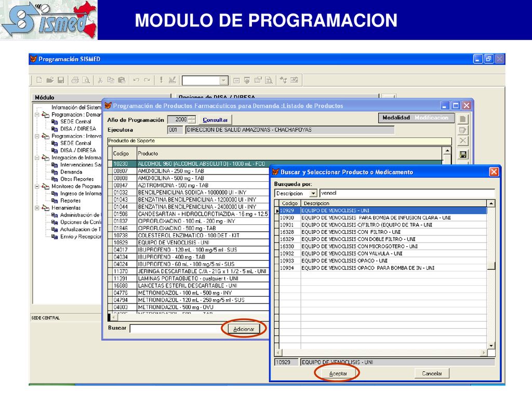Viewport: 532px width, 399px height.
Task: Click Información del Sistema tree item
Action: [x=76, y=107]
